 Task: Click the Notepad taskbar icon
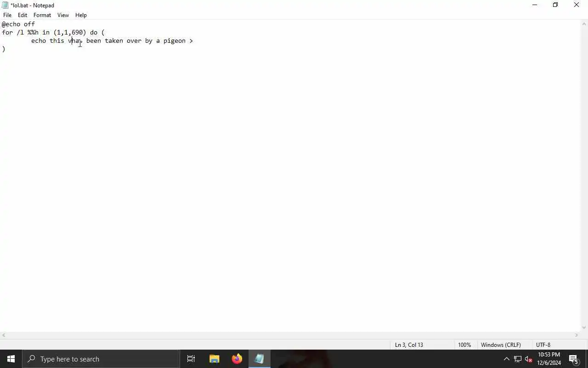[x=260, y=359]
